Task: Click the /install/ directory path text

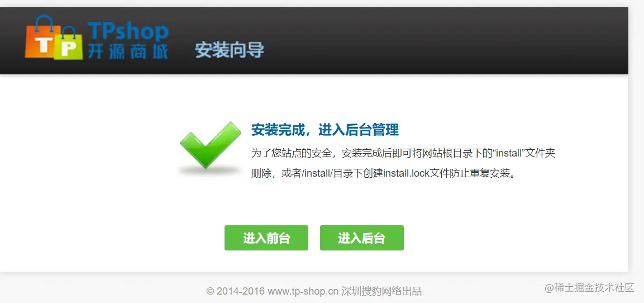Action: pos(317,173)
